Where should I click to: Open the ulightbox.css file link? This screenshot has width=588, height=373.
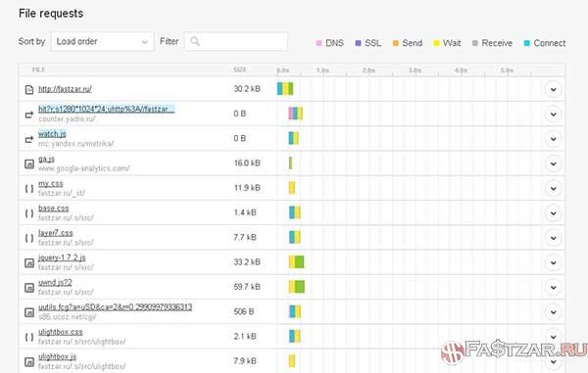tap(61, 332)
